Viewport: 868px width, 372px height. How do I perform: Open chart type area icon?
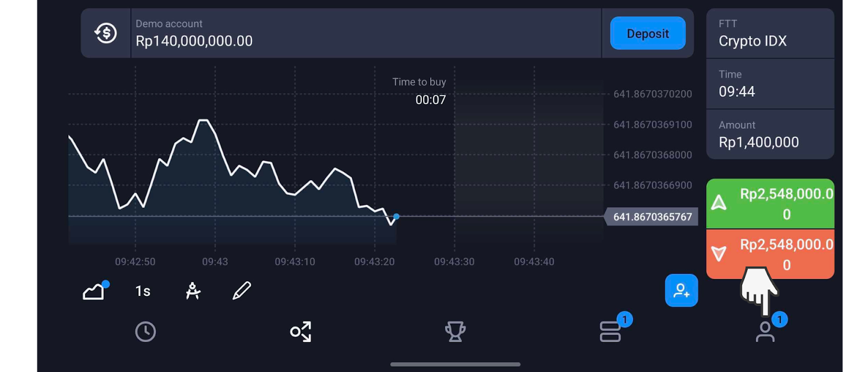click(x=94, y=291)
